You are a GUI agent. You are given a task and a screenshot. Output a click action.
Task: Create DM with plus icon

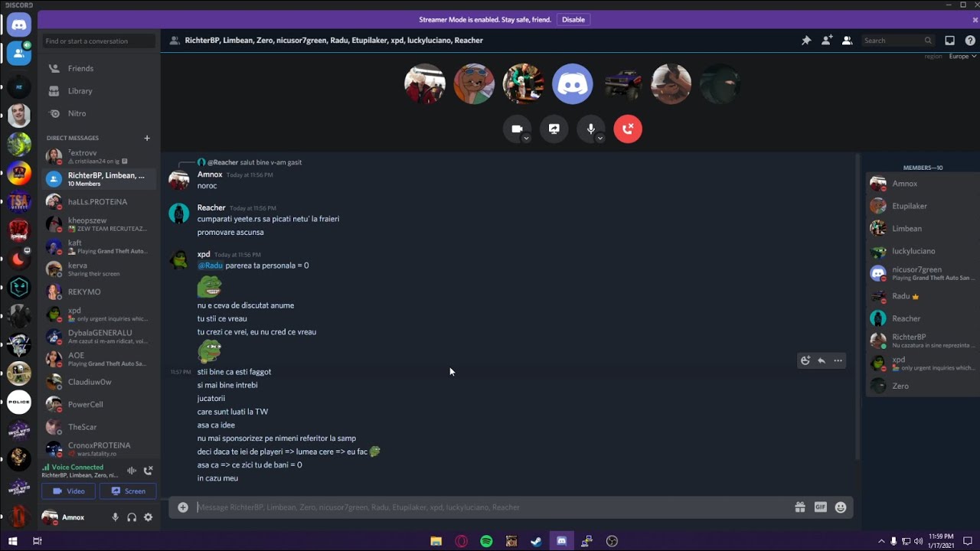pos(147,138)
